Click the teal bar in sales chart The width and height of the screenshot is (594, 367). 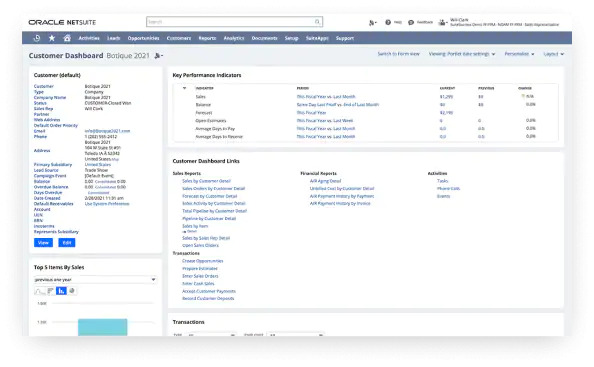(103, 327)
